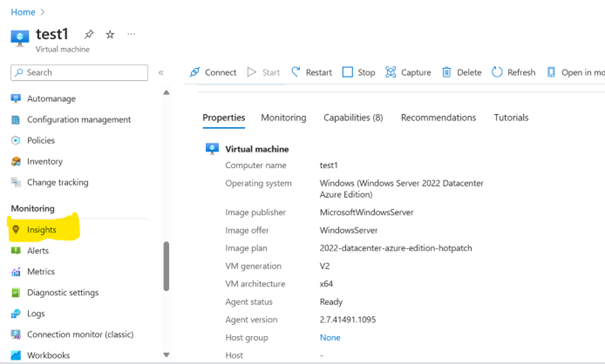Click the Stop square icon in the toolbar

pyautogui.click(x=348, y=72)
